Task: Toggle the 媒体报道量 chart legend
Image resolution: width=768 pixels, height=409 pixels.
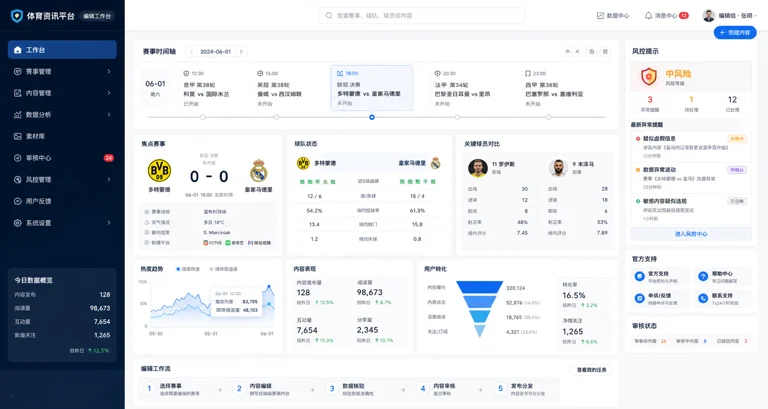Action: point(223,269)
